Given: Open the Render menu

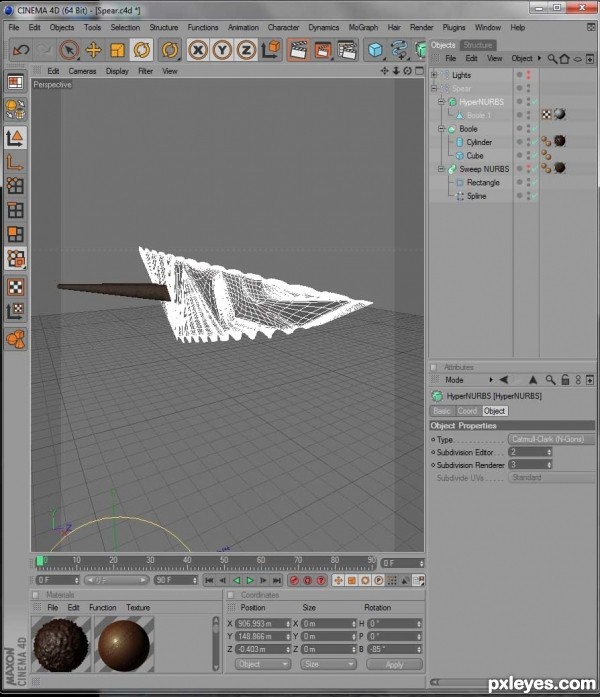Looking at the screenshot, I should pos(421,28).
